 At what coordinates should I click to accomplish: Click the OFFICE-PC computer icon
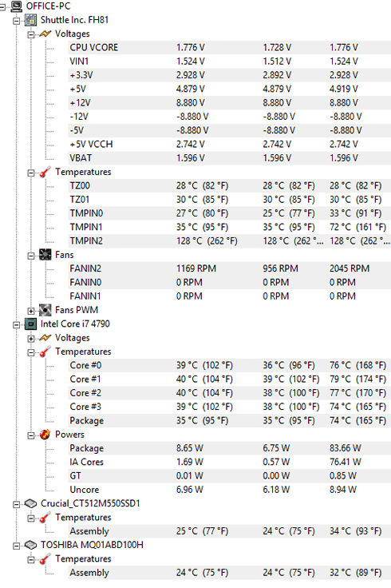[x=16, y=6]
